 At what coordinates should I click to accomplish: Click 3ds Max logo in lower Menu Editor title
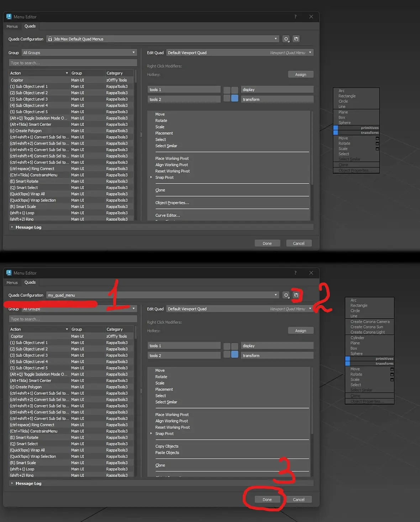[9, 273]
